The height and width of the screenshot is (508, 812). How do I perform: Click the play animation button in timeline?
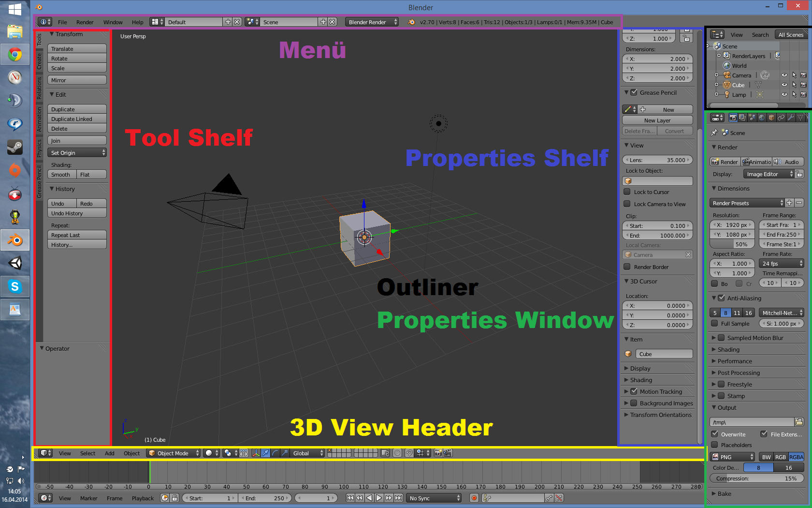coord(379,498)
